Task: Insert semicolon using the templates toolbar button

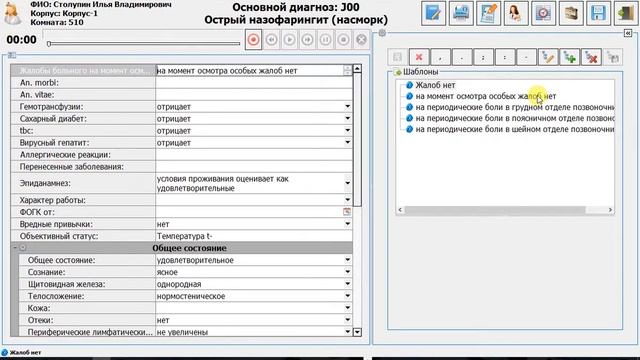Action: (483, 58)
